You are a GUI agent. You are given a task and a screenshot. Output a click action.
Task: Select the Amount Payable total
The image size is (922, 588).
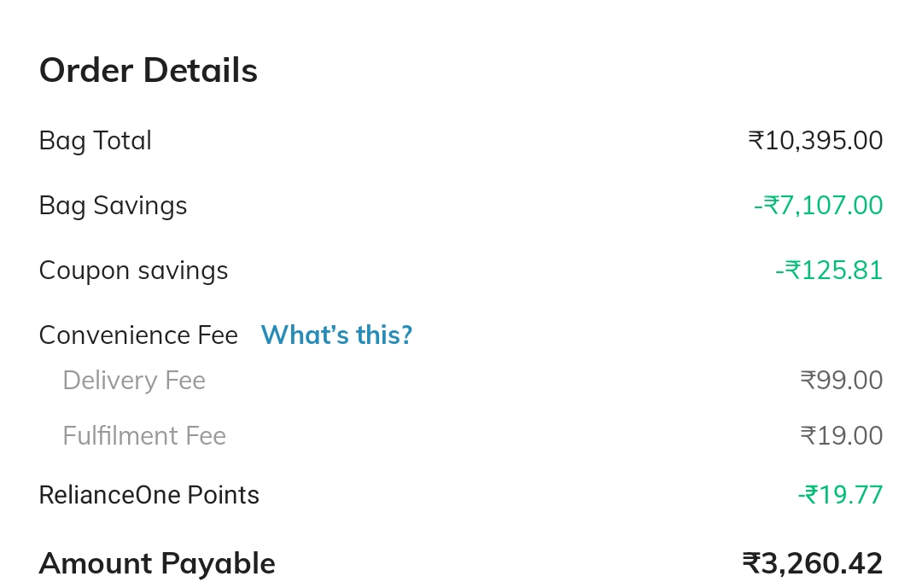pyautogui.click(x=156, y=562)
